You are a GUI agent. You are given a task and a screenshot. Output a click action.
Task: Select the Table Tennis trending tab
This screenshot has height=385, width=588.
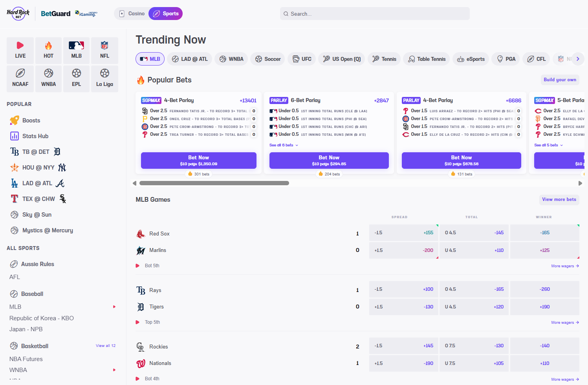point(427,59)
